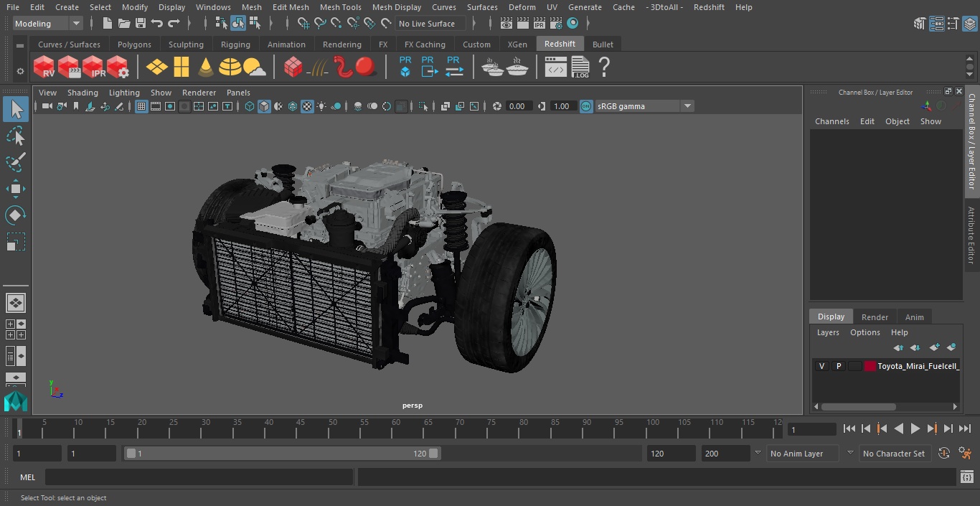Toggle textured display in viewport
This screenshot has width=980, height=506.
307,106
